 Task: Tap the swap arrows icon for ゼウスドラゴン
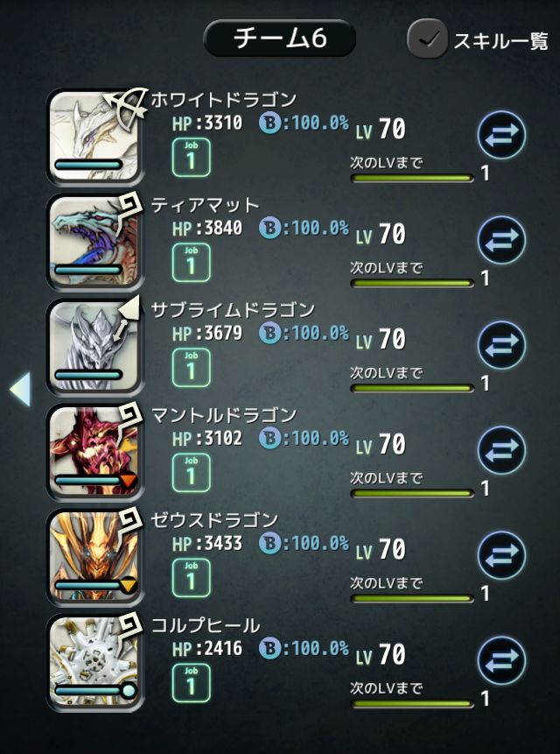[x=501, y=555]
